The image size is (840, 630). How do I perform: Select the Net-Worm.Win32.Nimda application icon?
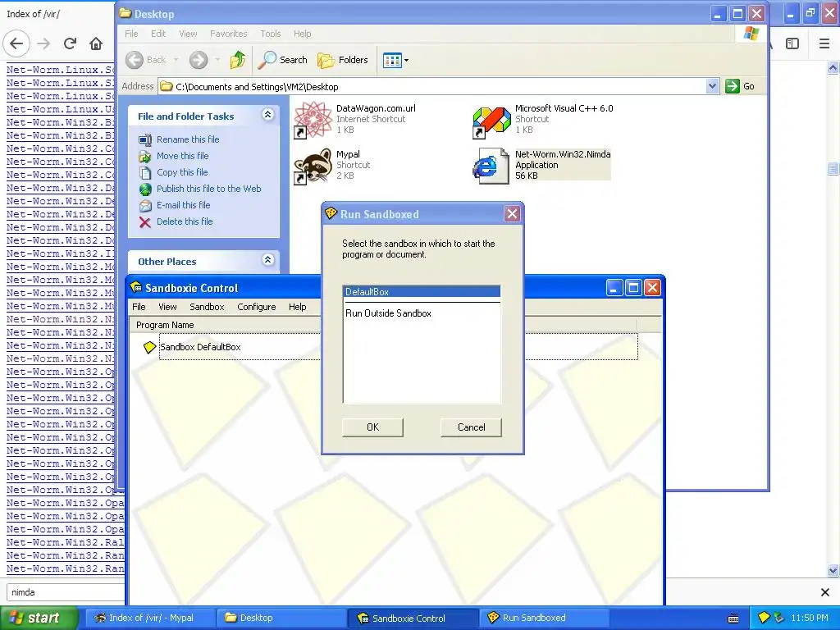pos(491,166)
